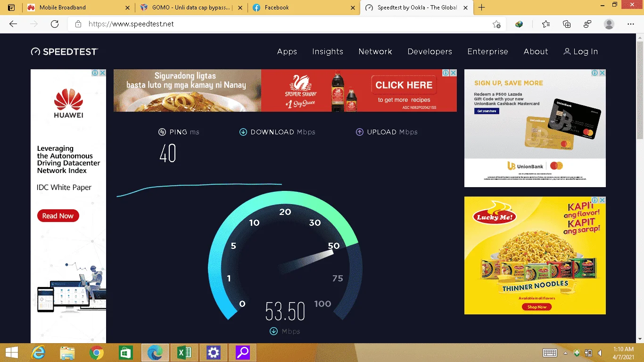
Task: Close the Mobile Broadband tab
Action: click(x=127, y=8)
